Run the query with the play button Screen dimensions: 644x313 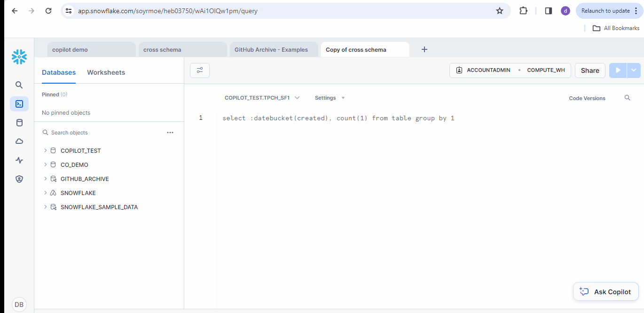[618, 70]
